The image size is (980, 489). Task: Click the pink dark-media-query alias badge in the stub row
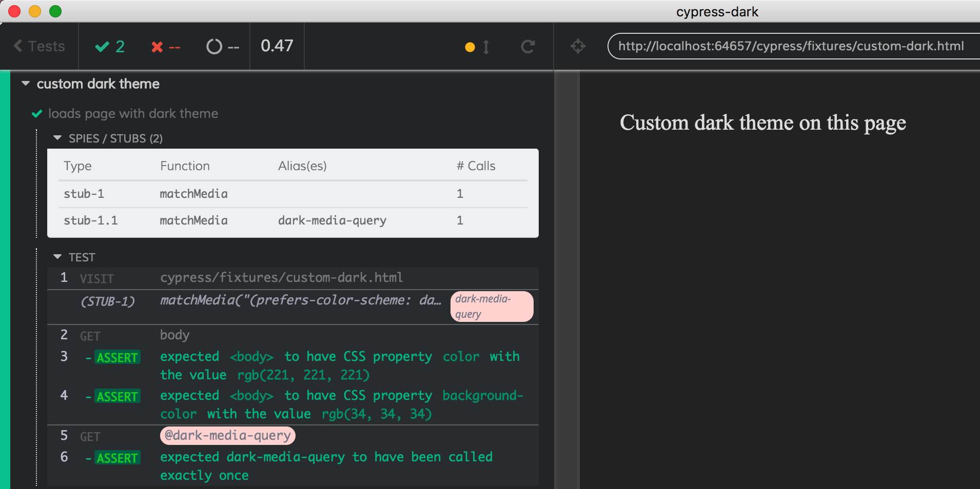pos(492,307)
